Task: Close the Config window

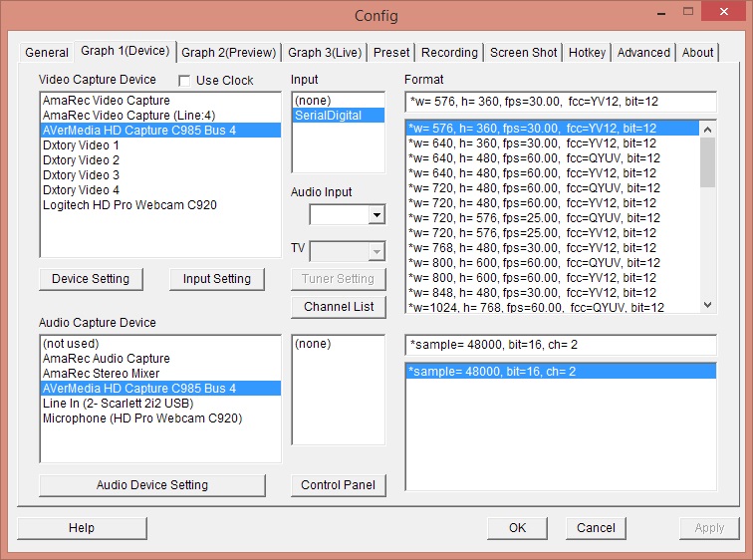Action: click(x=724, y=12)
